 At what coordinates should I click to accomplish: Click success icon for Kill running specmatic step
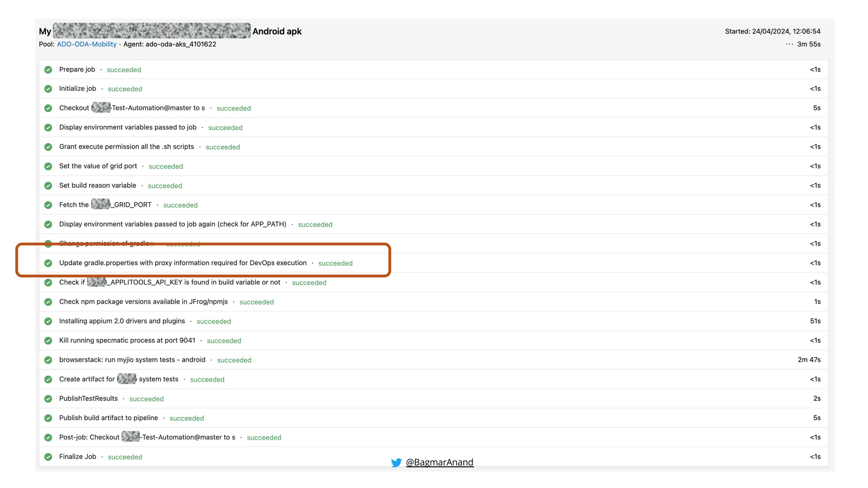48,341
